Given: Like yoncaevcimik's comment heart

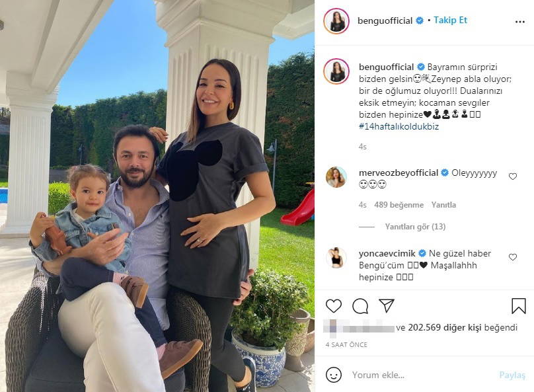Looking at the screenshot, I should (513, 257).
